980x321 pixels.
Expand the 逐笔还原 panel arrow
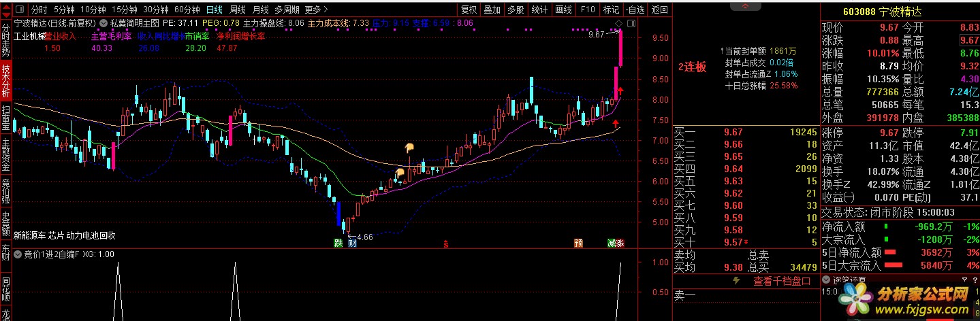[x=827, y=280]
